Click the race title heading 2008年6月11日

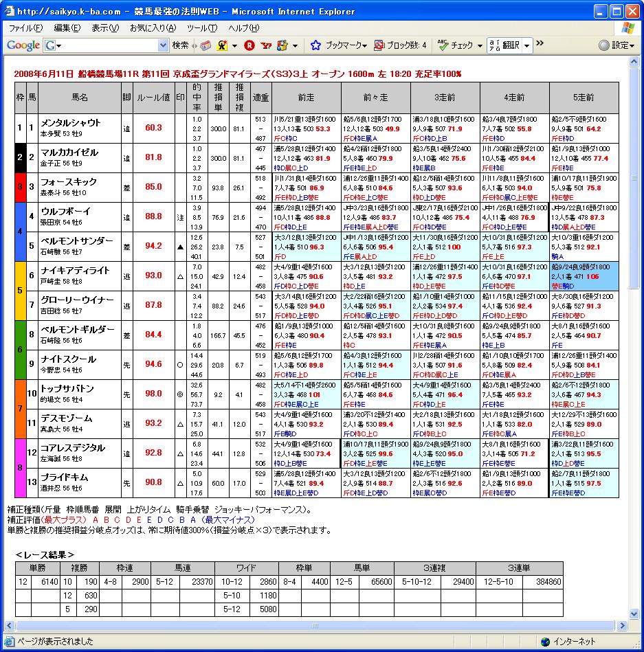(238, 74)
